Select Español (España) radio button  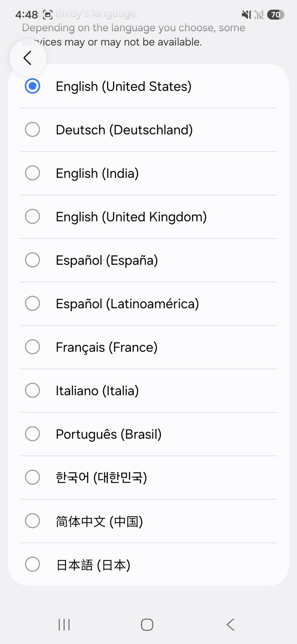32,260
